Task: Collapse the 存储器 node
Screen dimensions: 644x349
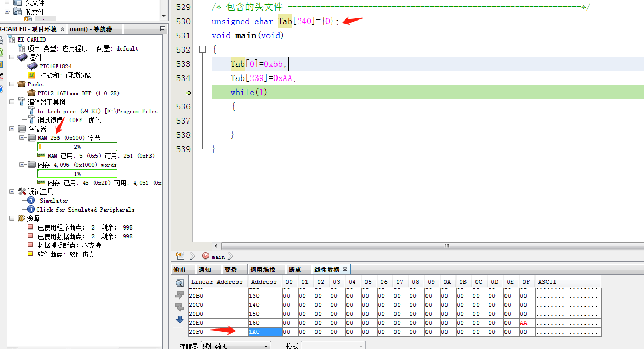Action: (x=12, y=129)
